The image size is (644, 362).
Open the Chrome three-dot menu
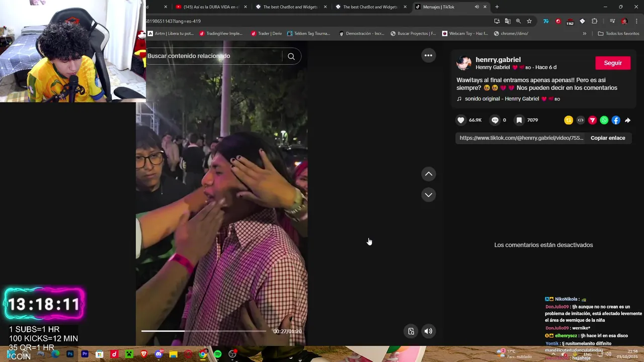coord(636,21)
